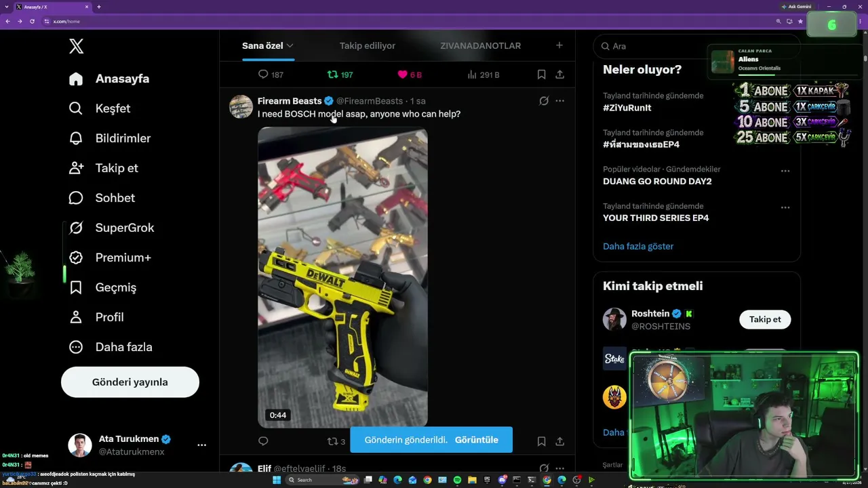Open the Sana özel feed dropdown

click(268, 46)
